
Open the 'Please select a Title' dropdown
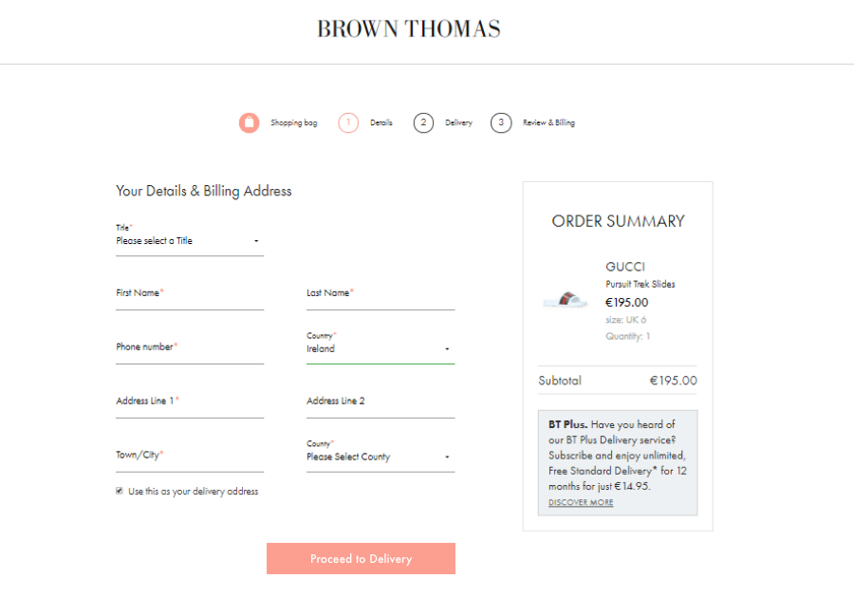pos(189,241)
